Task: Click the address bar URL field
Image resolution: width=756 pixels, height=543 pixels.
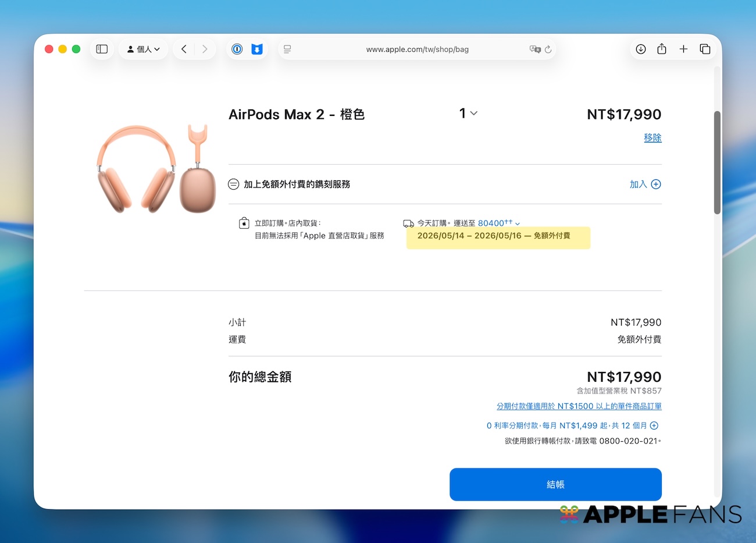Action: pos(417,49)
